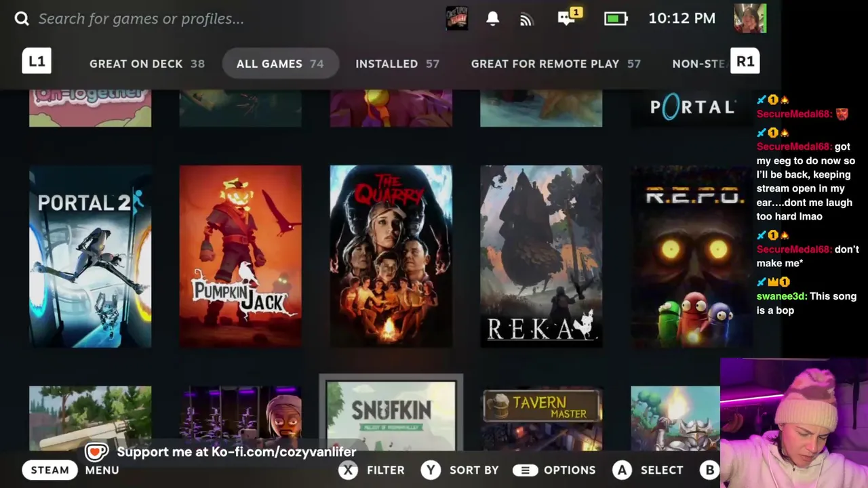
Task: Open the FILTER option
Action: 386,470
